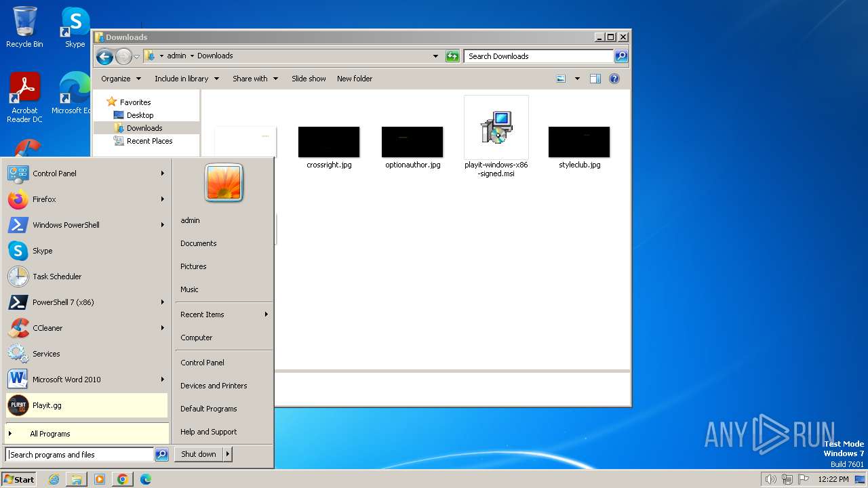This screenshot has width=868, height=488.
Task: Toggle the preview pane icon
Action: [x=595, y=79]
